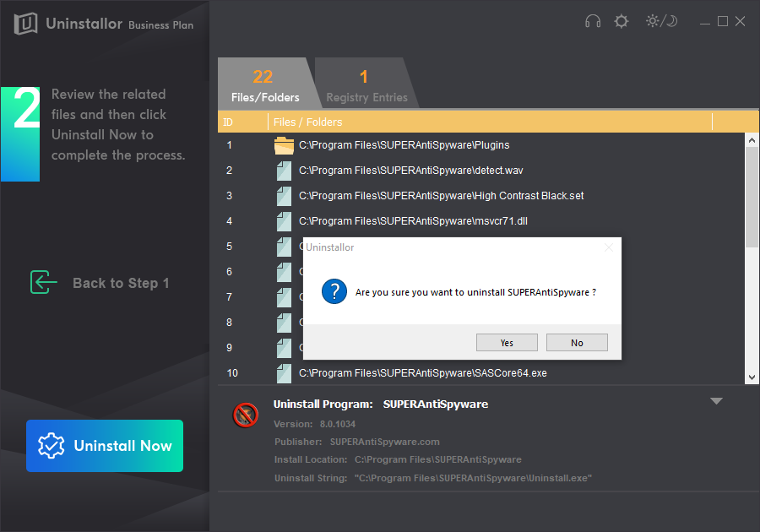Click the file icon in row 8
This screenshot has height=532, width=760.
[x=284, y=323]
